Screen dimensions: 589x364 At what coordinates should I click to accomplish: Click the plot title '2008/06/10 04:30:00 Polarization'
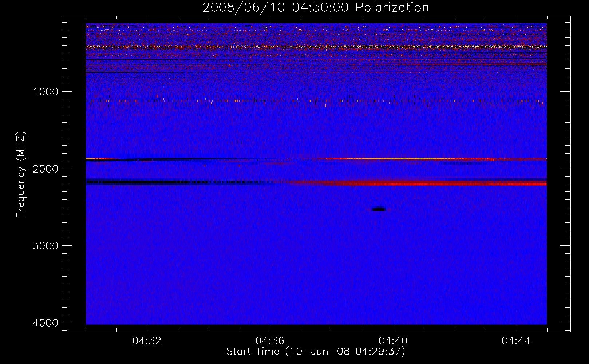point(316,7)
